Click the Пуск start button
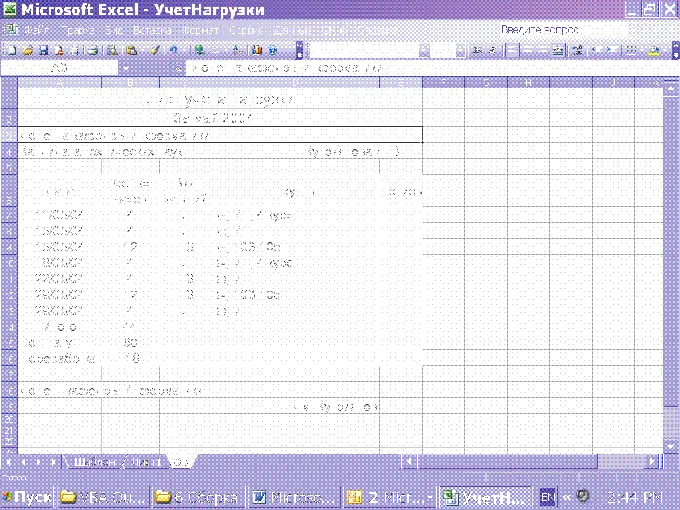Viewport: 680px width, 510px height. pyautogui.click(x=27, y=497)
